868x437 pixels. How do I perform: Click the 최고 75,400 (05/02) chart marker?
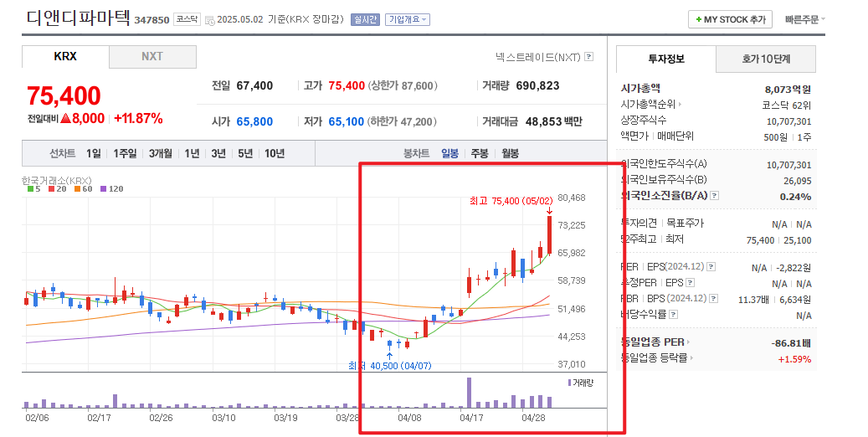coord(511,201)
